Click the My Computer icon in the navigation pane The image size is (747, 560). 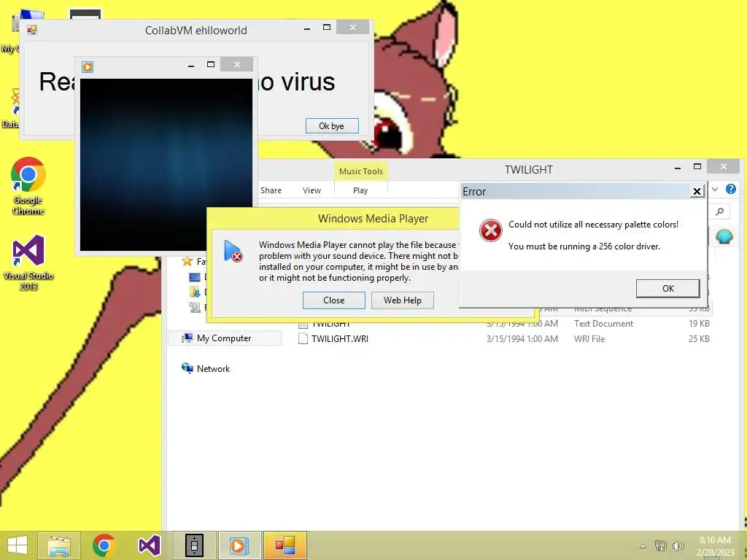coord(187,338)
